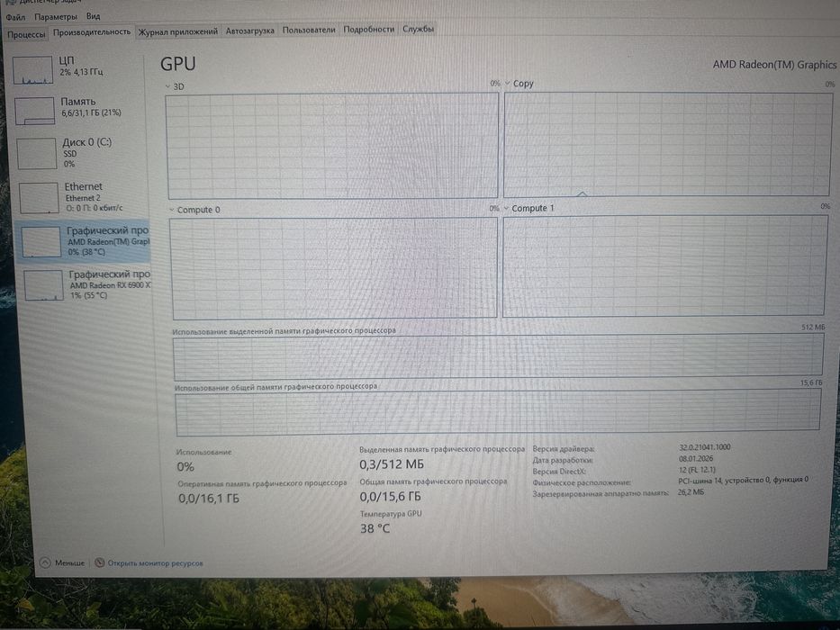Viewport: 840px width, 630px height.
Task: Click driver date 08.01.2026
Action: (x=696, y=459)
